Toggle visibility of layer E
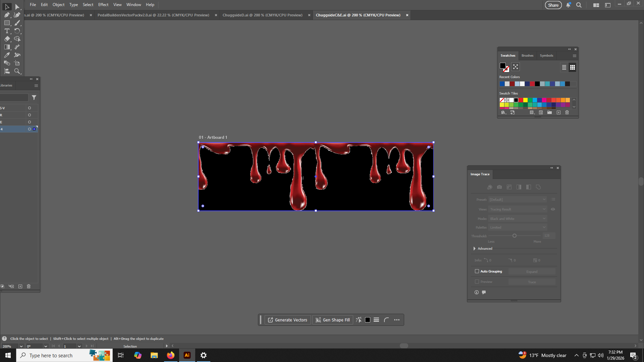The width and height of the screenshot is (644, 362). click(30, 122)
